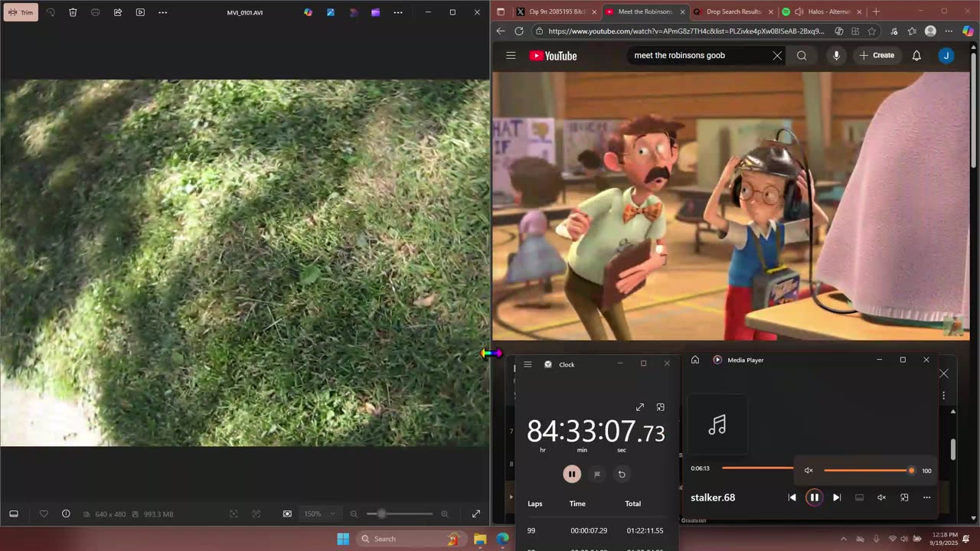Delete the MVI_0101.AVI video in Photos
Viewport: 980px width, 551px height.
(73, 12)
